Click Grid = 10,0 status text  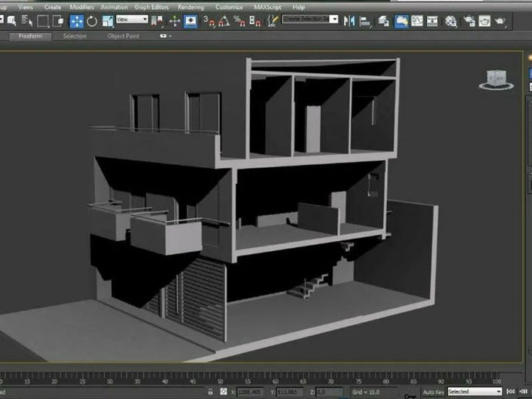click(x=365, y=392)
